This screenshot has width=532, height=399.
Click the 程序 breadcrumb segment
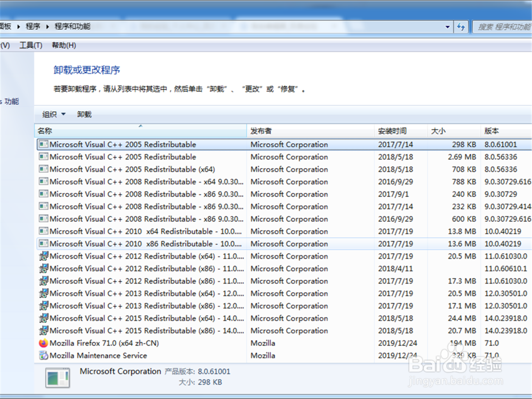[x=33, y=27]
